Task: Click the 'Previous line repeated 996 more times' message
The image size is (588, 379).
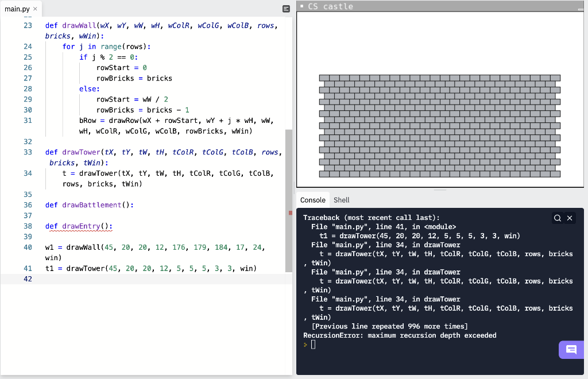Action: [x=390, y=327]
